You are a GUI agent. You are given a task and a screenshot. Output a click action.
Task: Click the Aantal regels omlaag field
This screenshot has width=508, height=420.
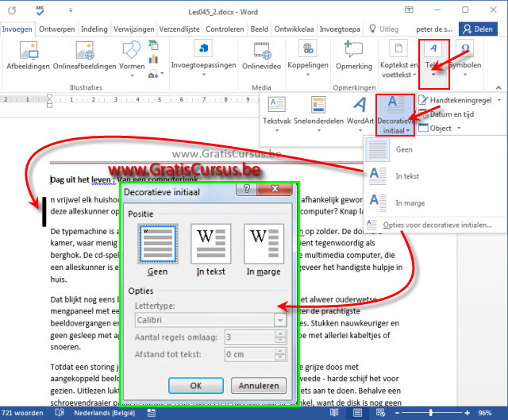pyautogui.click(x=250, y=337)
